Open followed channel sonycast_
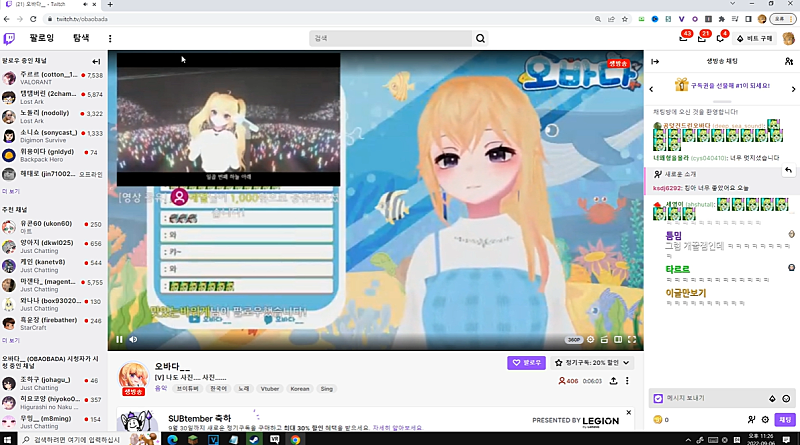The width and height of the screenshot is (800, 445). click(x=53, y=136)
